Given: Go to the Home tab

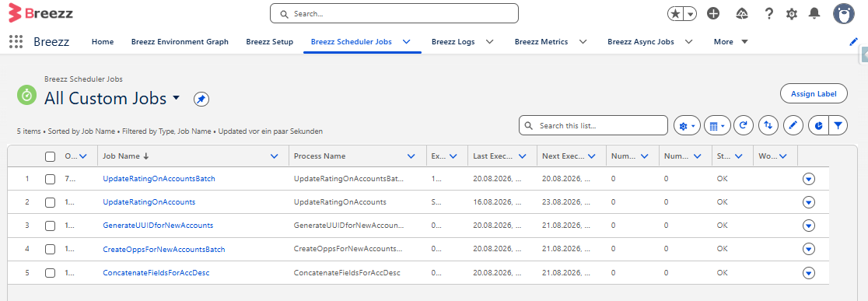Looking at the screenshot, I should 103,41.
